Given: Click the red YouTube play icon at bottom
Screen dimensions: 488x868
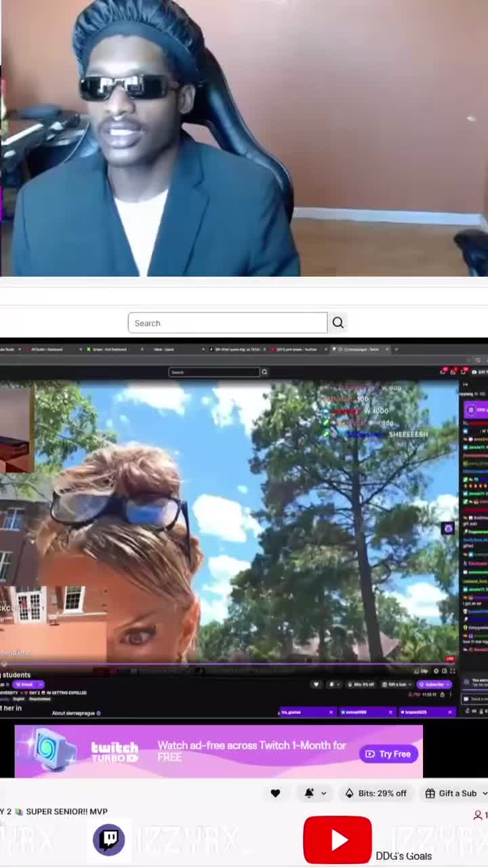Looking at the screenshot, I should [338, 840].
